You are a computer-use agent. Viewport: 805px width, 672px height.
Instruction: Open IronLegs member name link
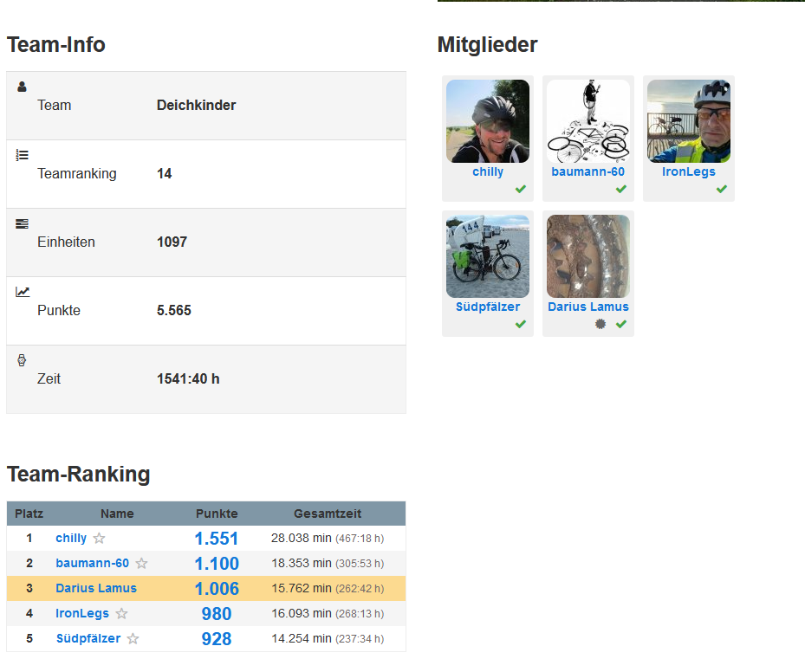(x=689, y=171)
